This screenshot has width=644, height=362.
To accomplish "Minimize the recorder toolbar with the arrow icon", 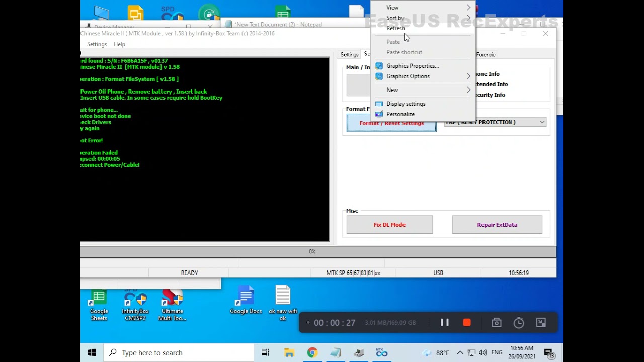I will point(541,323).
